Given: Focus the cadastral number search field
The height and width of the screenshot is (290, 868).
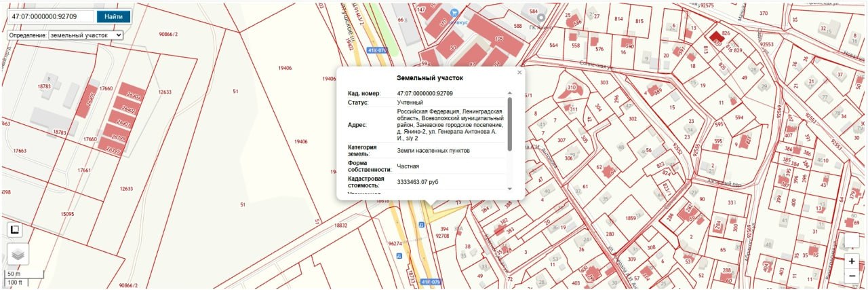Looking at the screenshot, I should pos(50,16).
